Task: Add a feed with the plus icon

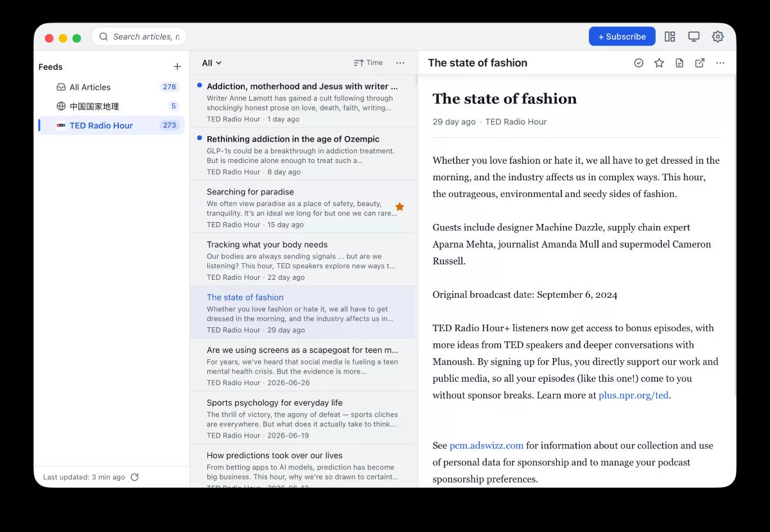Action: click(177, 66)
